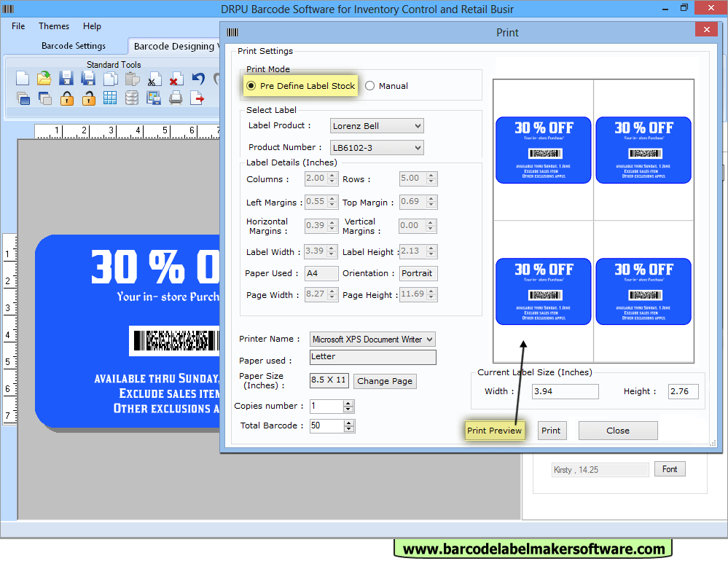The image size is (728, 561).
Task: Open the grid tool
Action: point(109,98)
